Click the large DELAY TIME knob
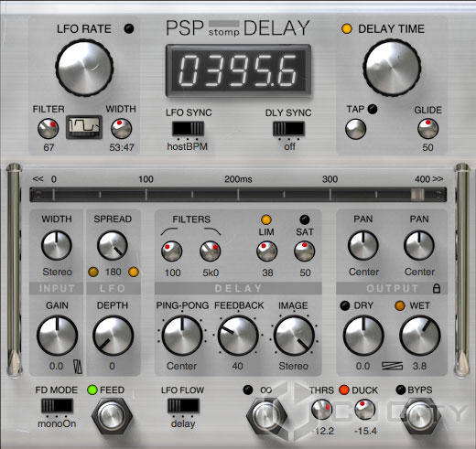476x449 pixels. pyautogui.click(x=392, y=68)
